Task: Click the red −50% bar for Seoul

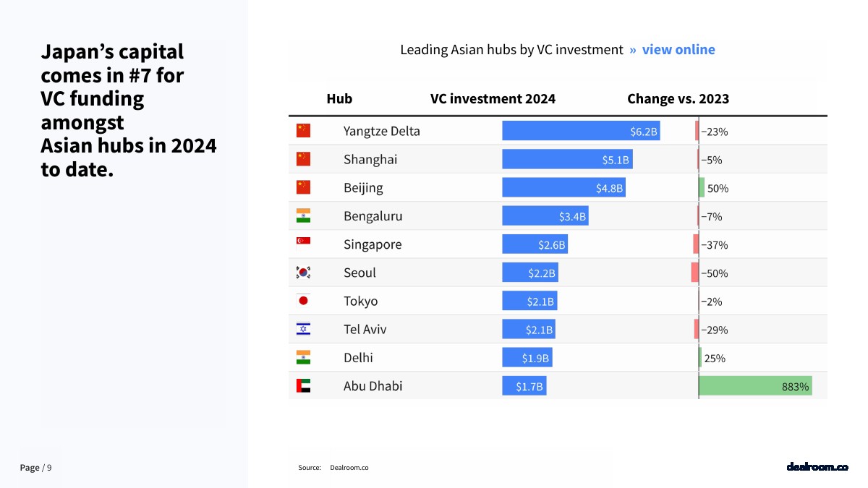Action: tap(694, 273)
